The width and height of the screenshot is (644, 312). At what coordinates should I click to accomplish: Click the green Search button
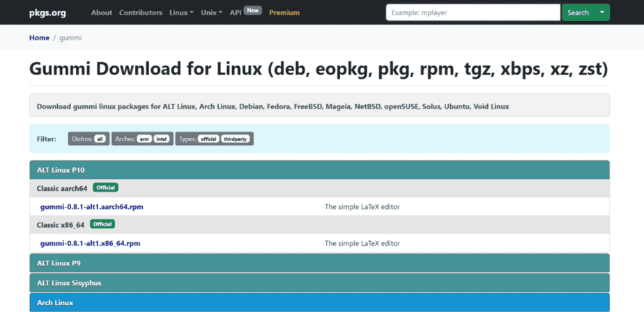(578, 13)
